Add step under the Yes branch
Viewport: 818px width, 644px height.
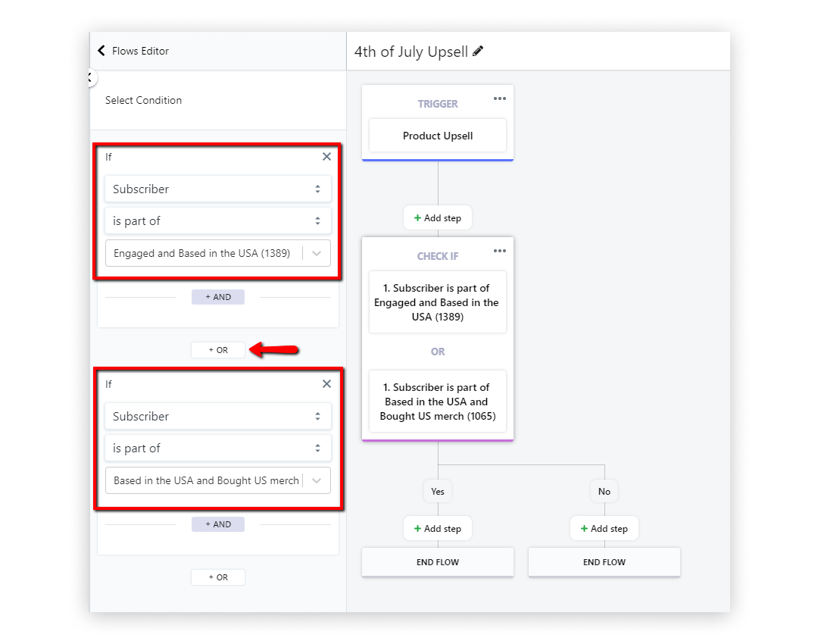[438, 529]
